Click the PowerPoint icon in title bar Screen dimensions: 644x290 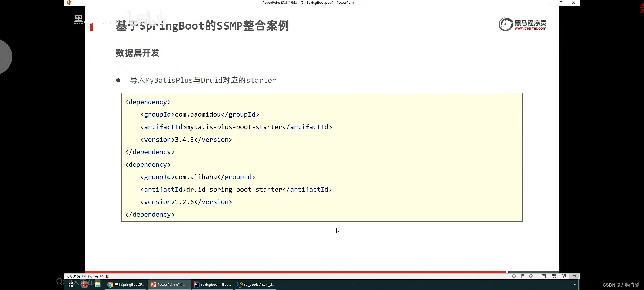pyautogui.click(x=69, y=2)
